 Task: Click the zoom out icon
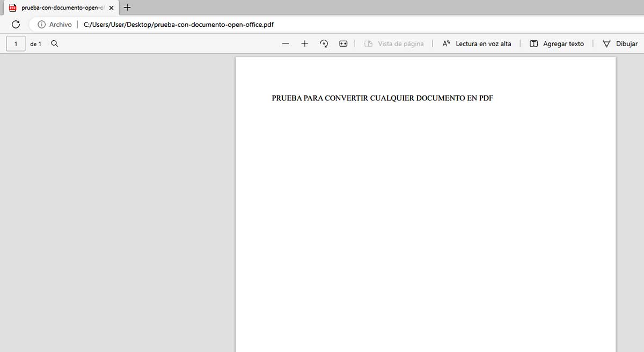286,43
